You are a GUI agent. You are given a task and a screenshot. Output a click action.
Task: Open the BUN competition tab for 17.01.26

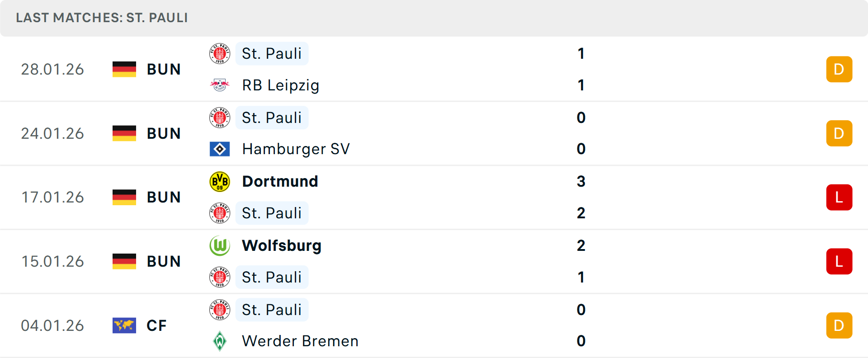tap(164, 197)
